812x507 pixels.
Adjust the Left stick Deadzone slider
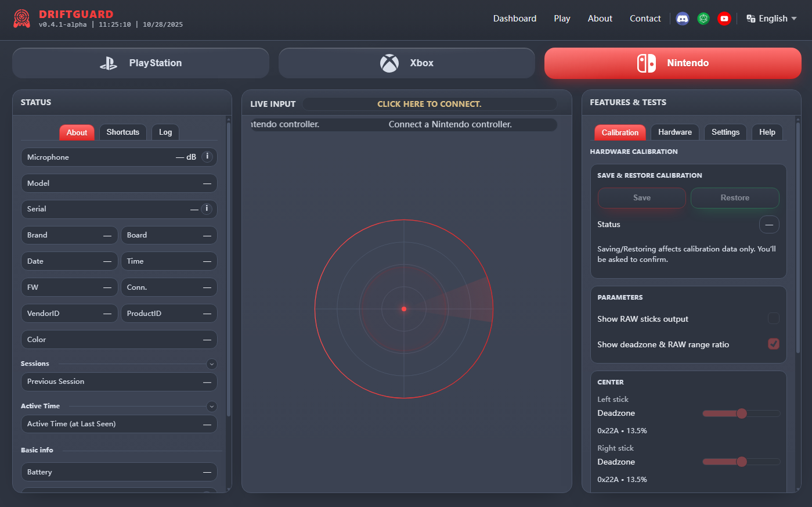click(741, 413)
